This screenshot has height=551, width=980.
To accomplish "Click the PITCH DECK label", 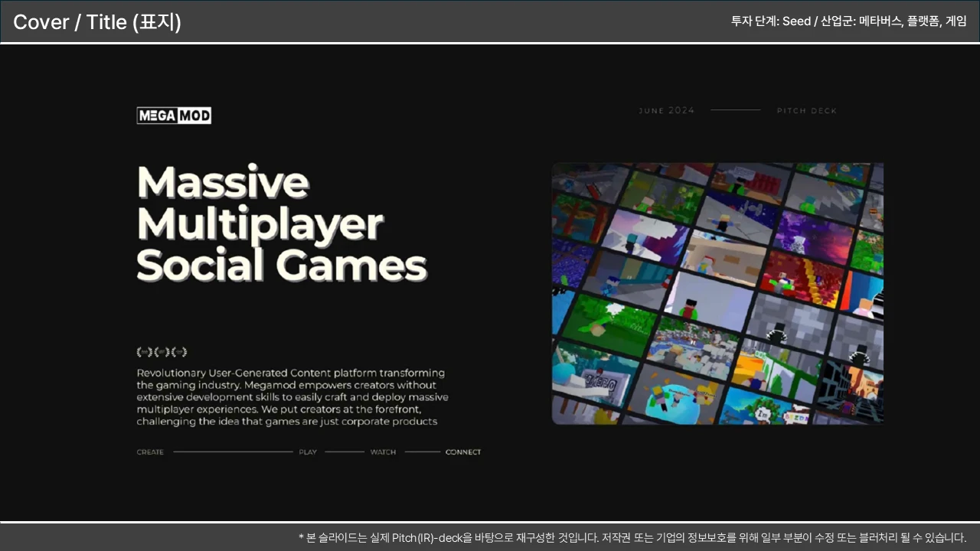I will click(807, 111).
